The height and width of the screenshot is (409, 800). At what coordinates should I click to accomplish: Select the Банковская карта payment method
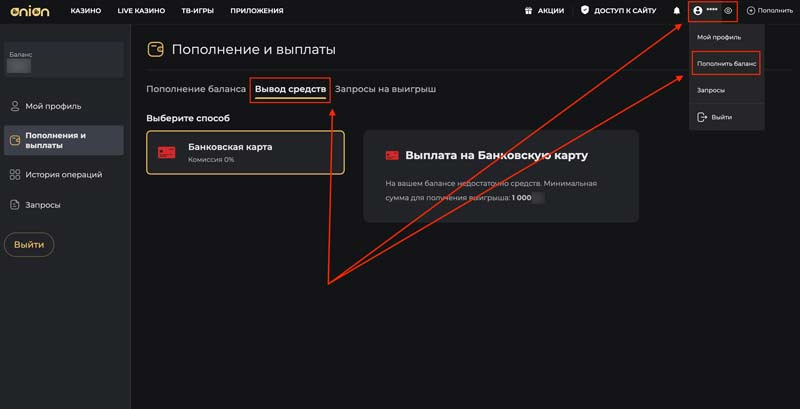[x=245, y=152]
